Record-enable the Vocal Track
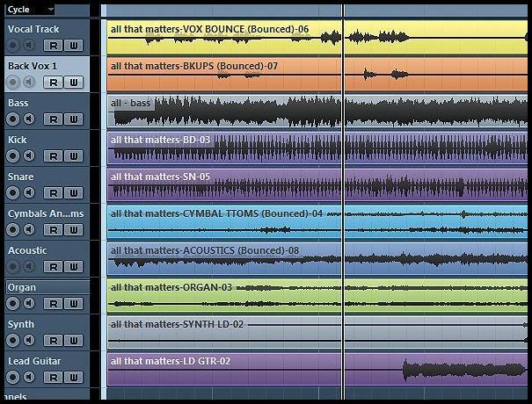This screenshot has width=532, height=404. 13,45
